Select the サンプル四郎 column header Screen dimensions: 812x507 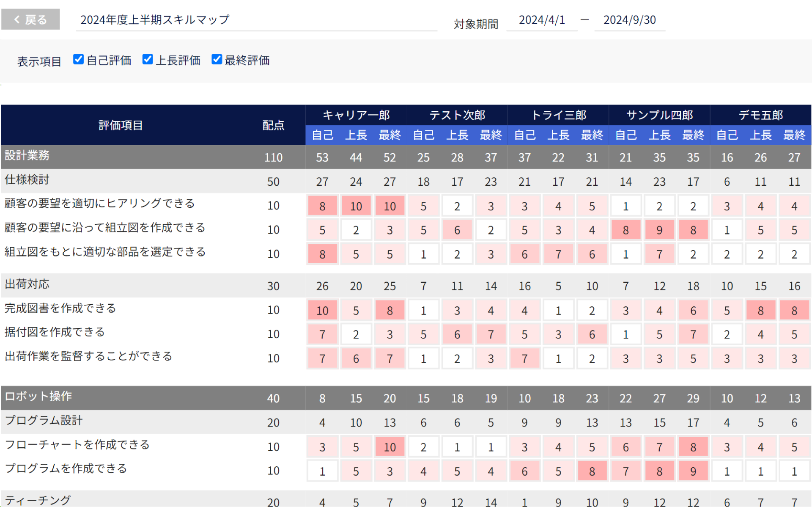[659, 115]
